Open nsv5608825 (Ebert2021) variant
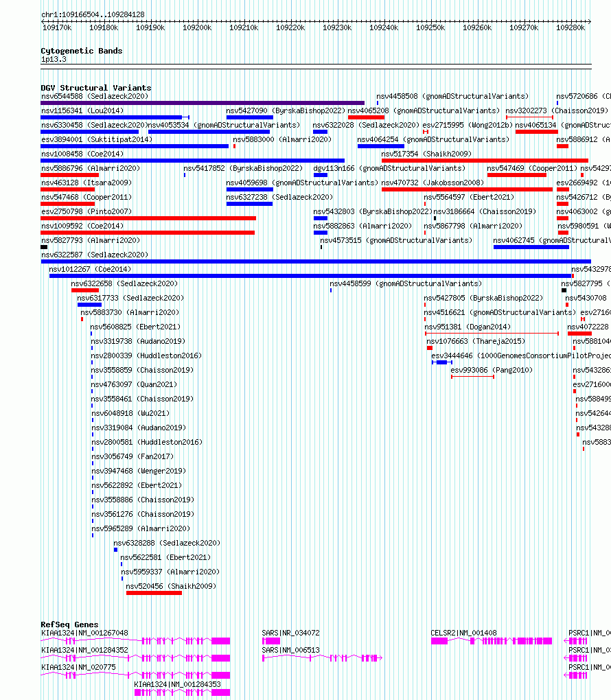611x700 pixels. point(135,327)
